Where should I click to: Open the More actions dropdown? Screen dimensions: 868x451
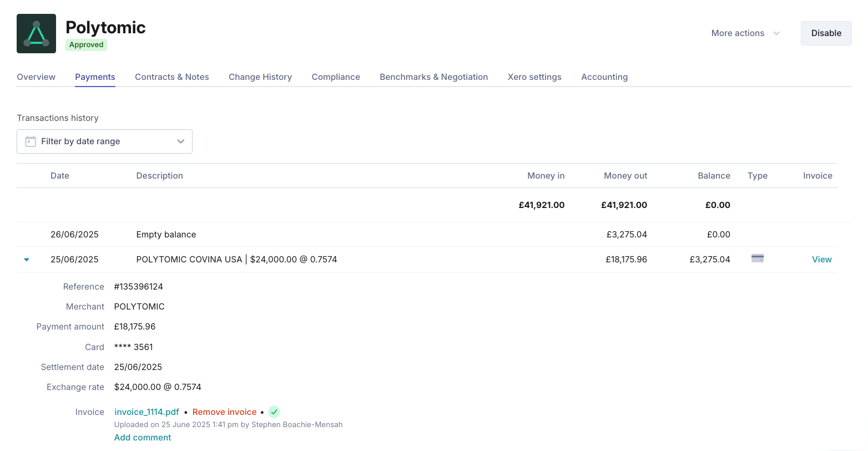tap(745, 33)
